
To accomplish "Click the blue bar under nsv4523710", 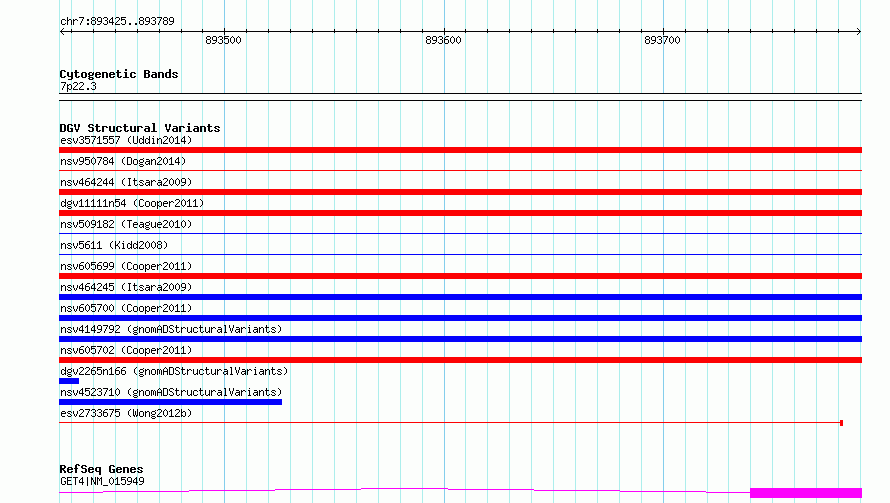I will [x=170, y=402].
